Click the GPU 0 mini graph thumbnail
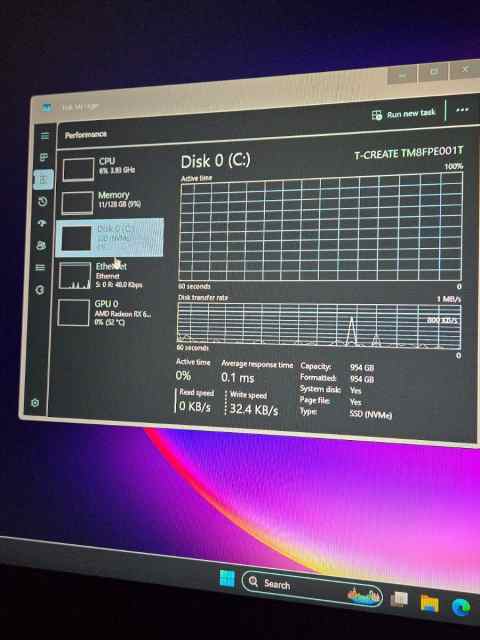The height and width of the screenshot is (640, 480). 73,313
